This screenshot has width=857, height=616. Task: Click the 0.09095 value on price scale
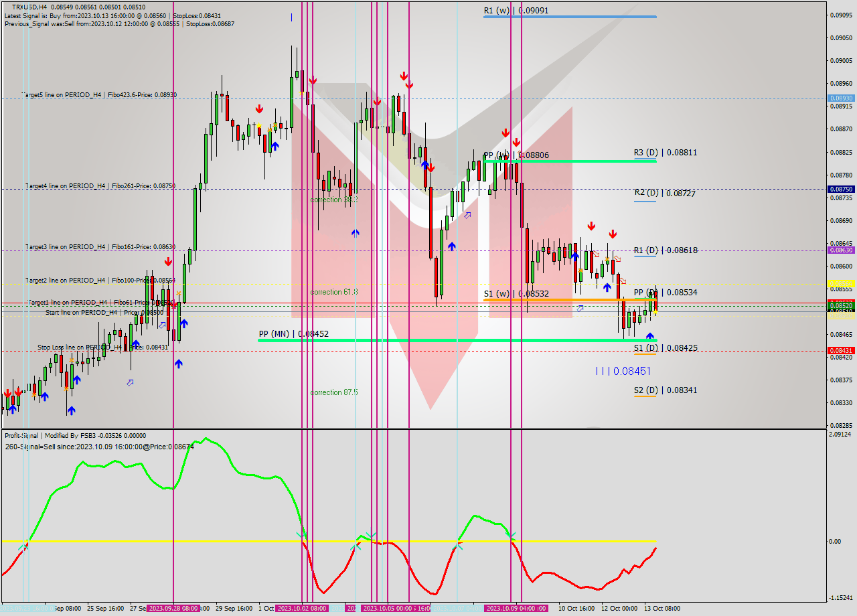(842, 15)
